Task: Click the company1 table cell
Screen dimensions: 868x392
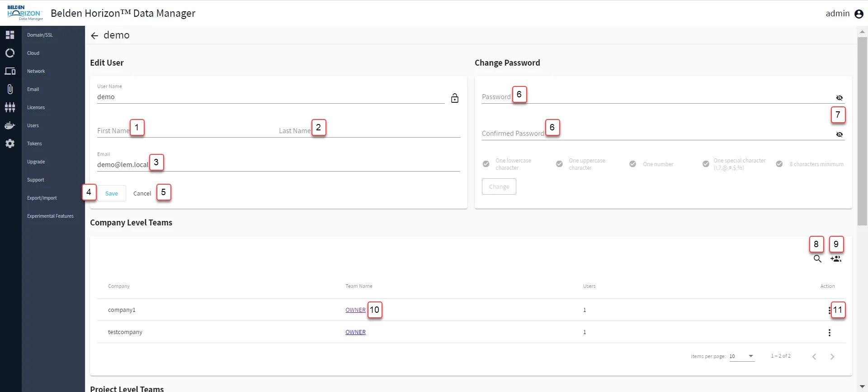Action: coord(122,310)
